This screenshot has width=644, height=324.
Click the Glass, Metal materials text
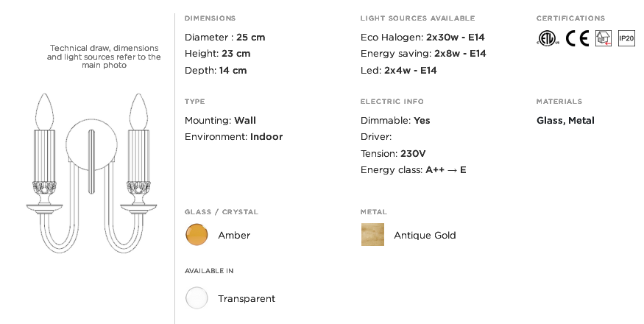tap(565, 121)
